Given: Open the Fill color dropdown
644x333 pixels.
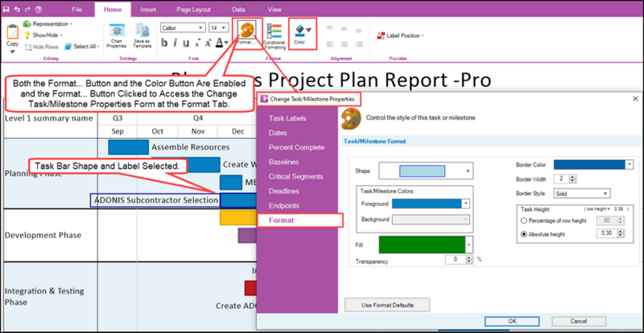Looking at the screenshot, I should [469, 245].
